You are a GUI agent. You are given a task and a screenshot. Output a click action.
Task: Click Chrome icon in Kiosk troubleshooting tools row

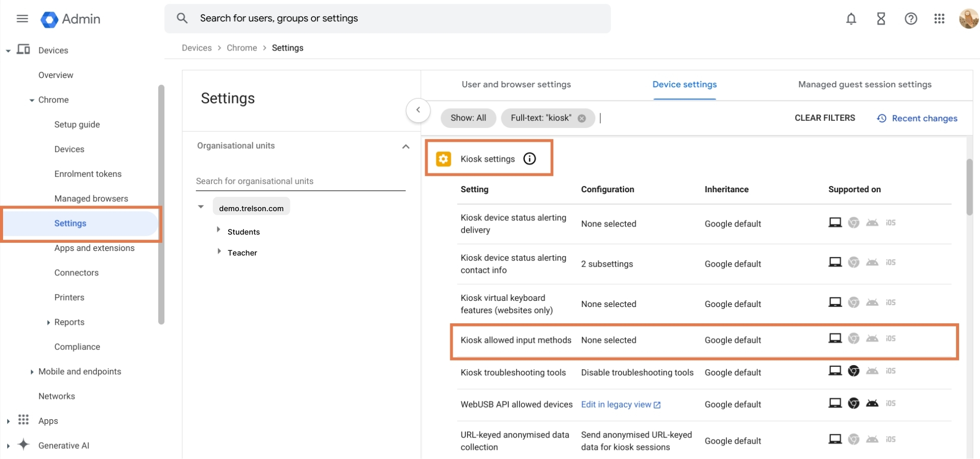click(x=853, y=371)
